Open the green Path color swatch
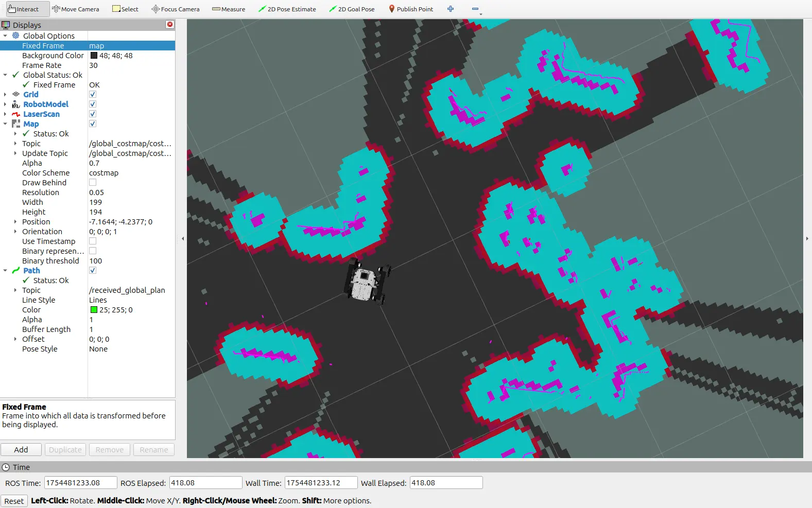The image size is (812, 508). pos(94,310)
